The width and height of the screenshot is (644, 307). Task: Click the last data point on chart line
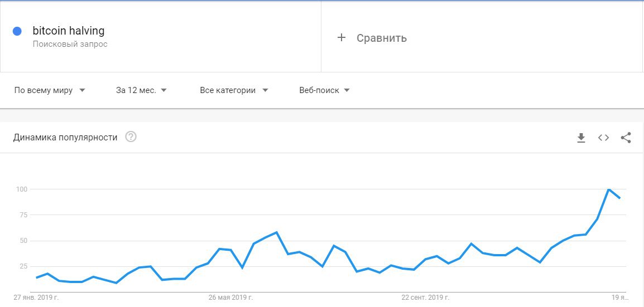(619, 198)
